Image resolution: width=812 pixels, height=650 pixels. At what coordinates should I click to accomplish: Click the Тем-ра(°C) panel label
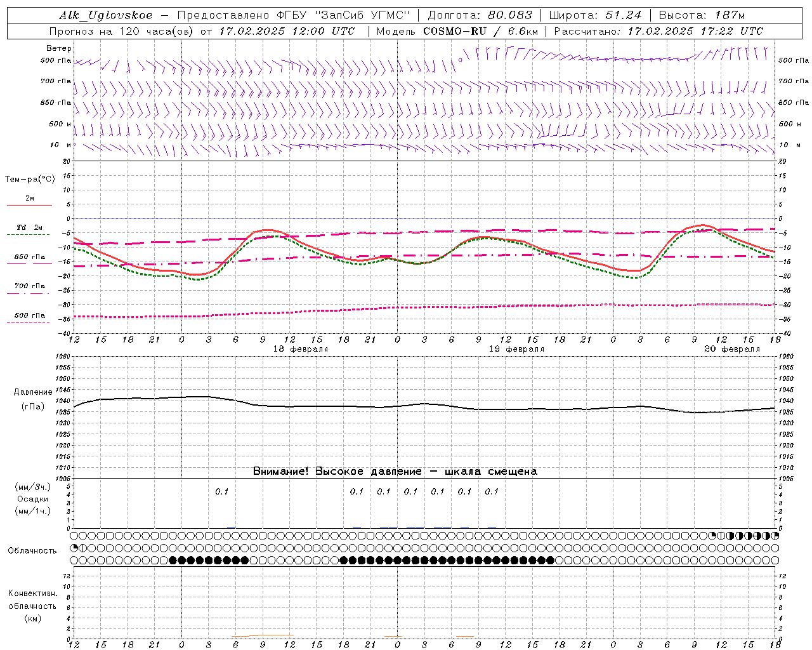pos(30,179)
